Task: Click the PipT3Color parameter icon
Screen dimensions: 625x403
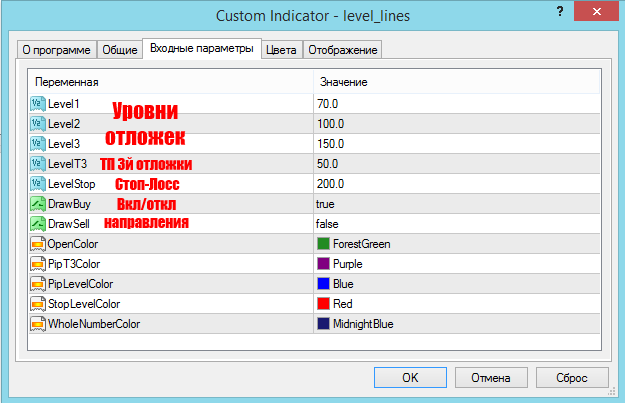Action: tap(38, 264)
